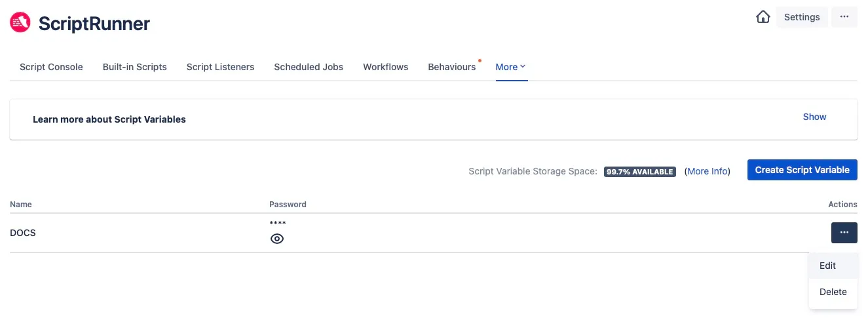Click the 99.7% AVAILABLE storage badge

pyautogui.click(x=639, y=172)
